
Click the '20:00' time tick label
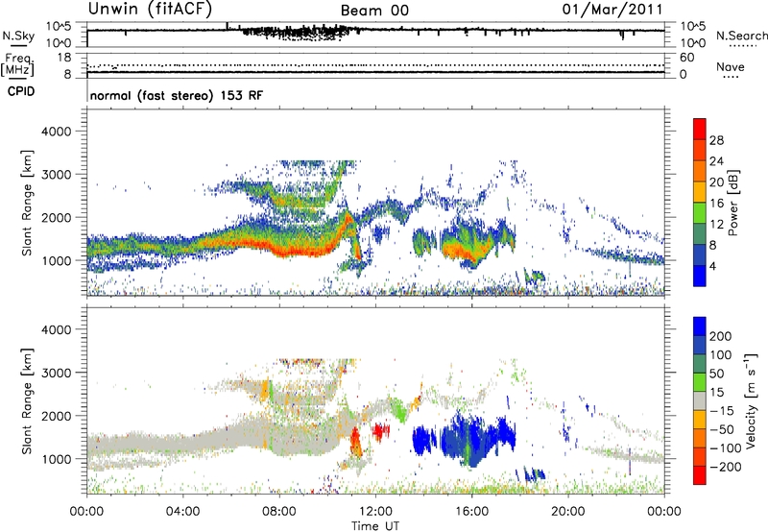567,512
